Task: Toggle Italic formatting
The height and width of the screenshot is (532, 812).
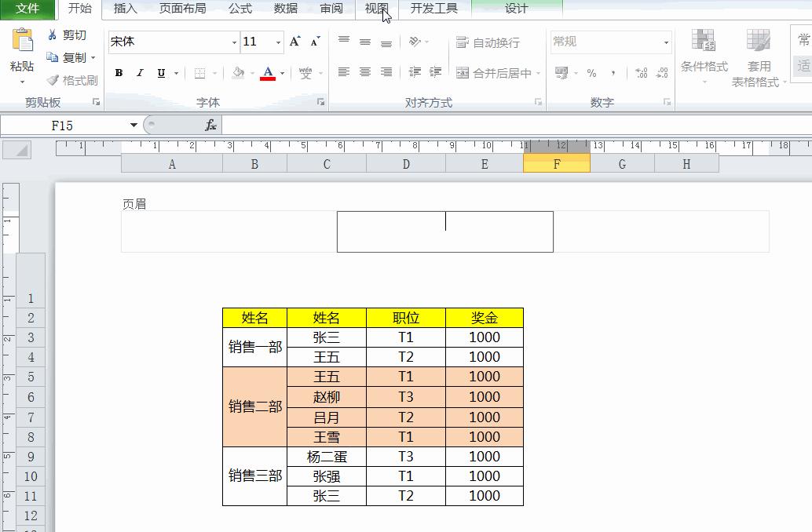Action: coord(140,73)
